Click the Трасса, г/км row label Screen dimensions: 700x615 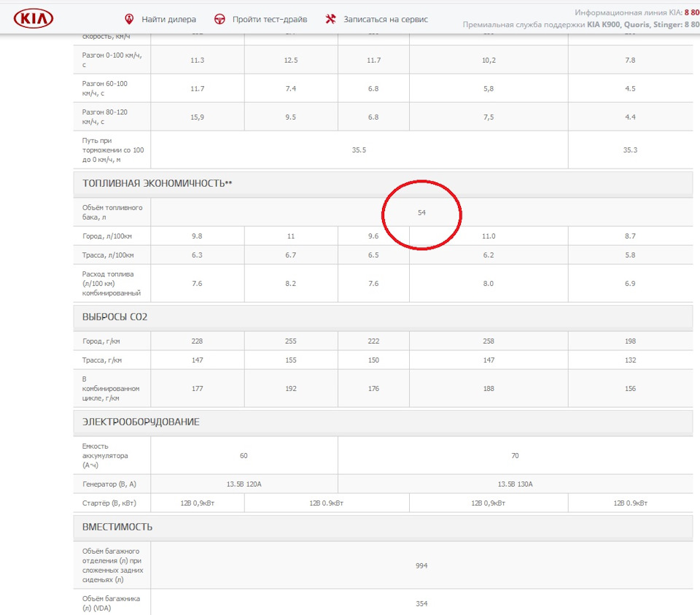(x=102, y=360)
